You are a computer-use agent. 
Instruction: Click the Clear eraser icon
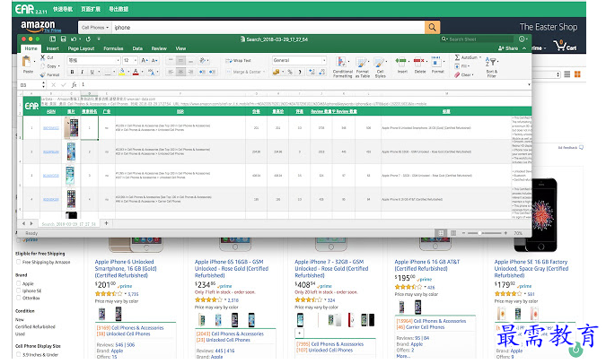[x=457, y=74]
